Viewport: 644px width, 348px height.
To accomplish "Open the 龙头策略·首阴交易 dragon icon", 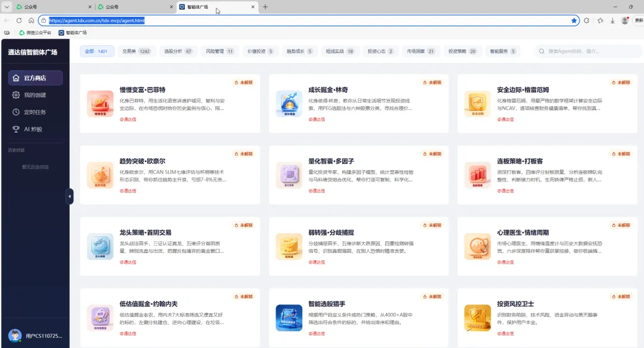I will pyautogui.click(x=100, y=247).
